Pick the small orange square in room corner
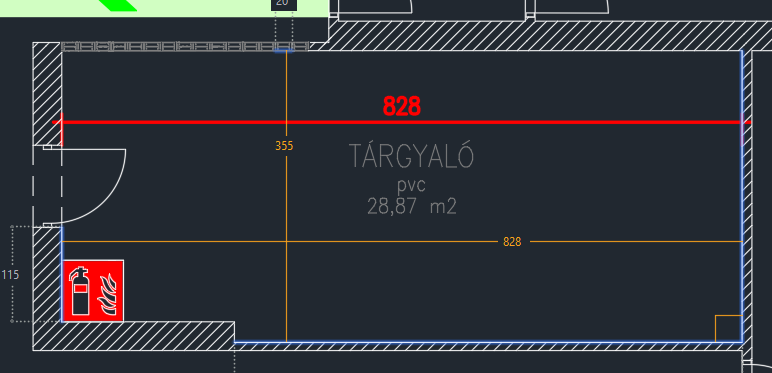 (x=728, y=328)
